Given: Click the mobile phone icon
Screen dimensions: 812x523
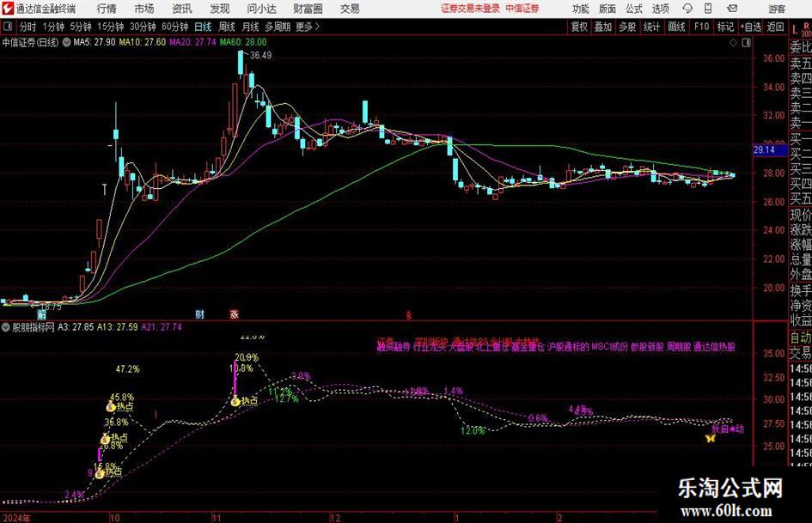Looking at the screenshot, I should click(708, 9).
